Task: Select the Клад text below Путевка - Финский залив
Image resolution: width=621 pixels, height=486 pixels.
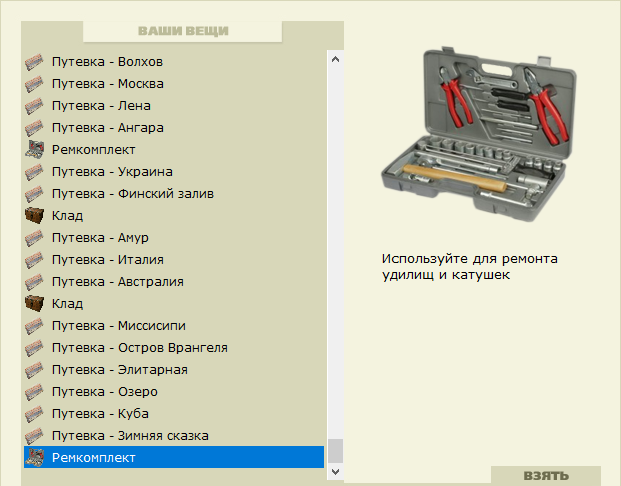Action: 68,216
